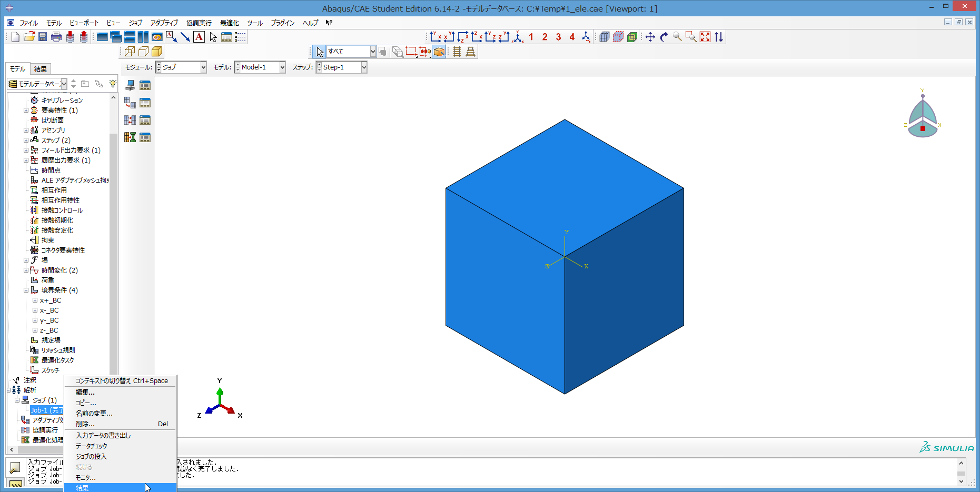Click the Cycle views arrows icon
The image size is (980, 492).
[x=719, y=37]
